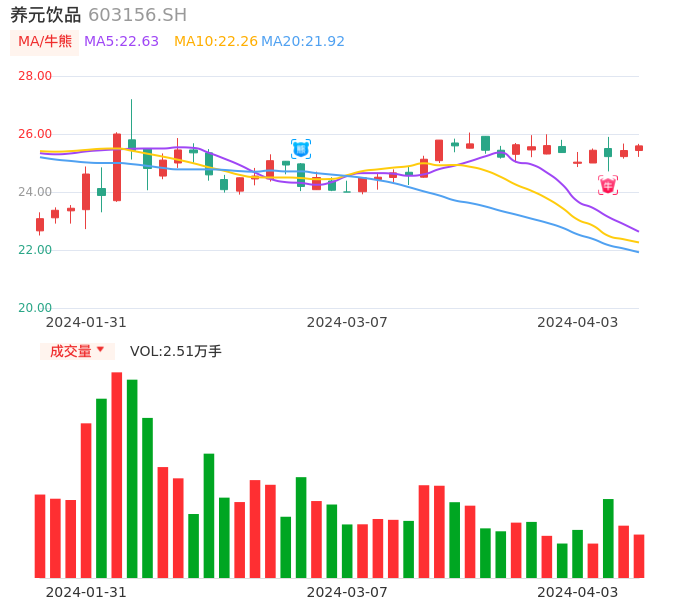Image resolution: width=686 pixels, height=606 pixels.
Task: Click the 20.00 price axis label
Action: pos(35,308)
